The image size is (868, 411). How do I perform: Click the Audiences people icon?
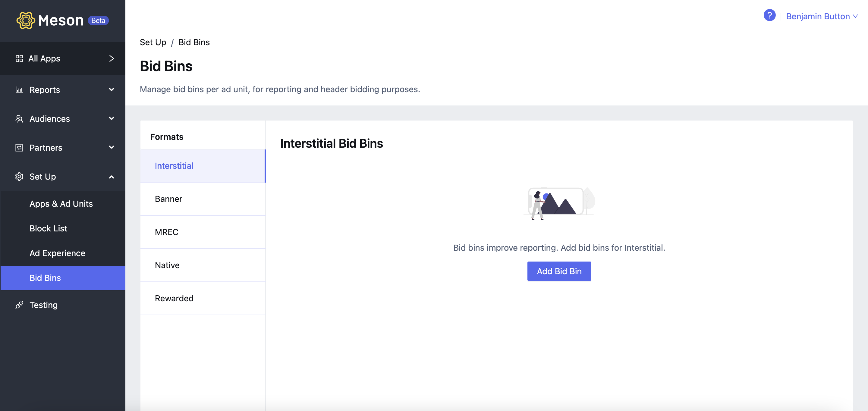click(19, 119)
